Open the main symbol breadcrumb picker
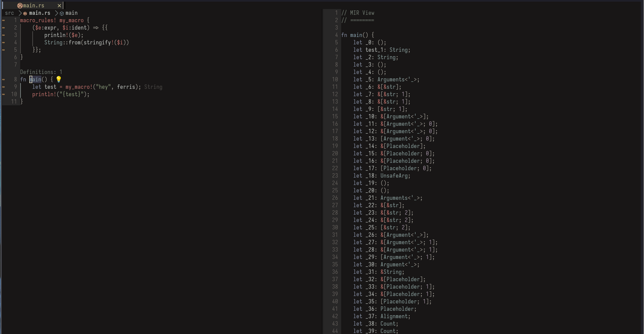Image resolution: width=644 pixels, height=334 pixels. coord(71,13)
